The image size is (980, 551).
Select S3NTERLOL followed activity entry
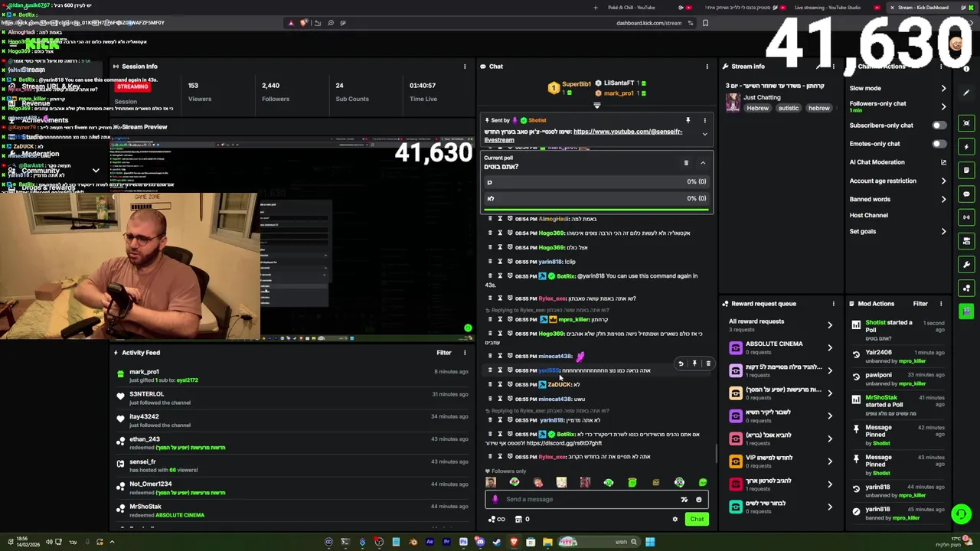[x=291, y=398]
